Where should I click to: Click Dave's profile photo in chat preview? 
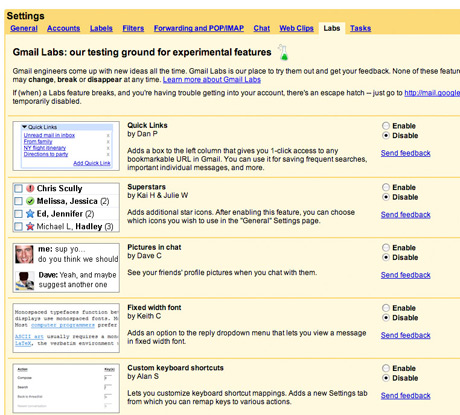[25, 281]
